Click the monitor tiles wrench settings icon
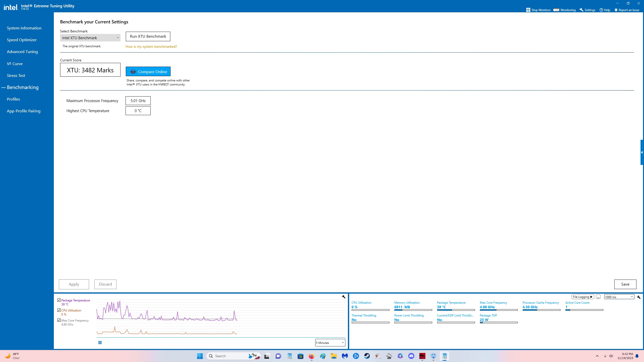Viewport: 644px width, 362px height. (639, 297)
